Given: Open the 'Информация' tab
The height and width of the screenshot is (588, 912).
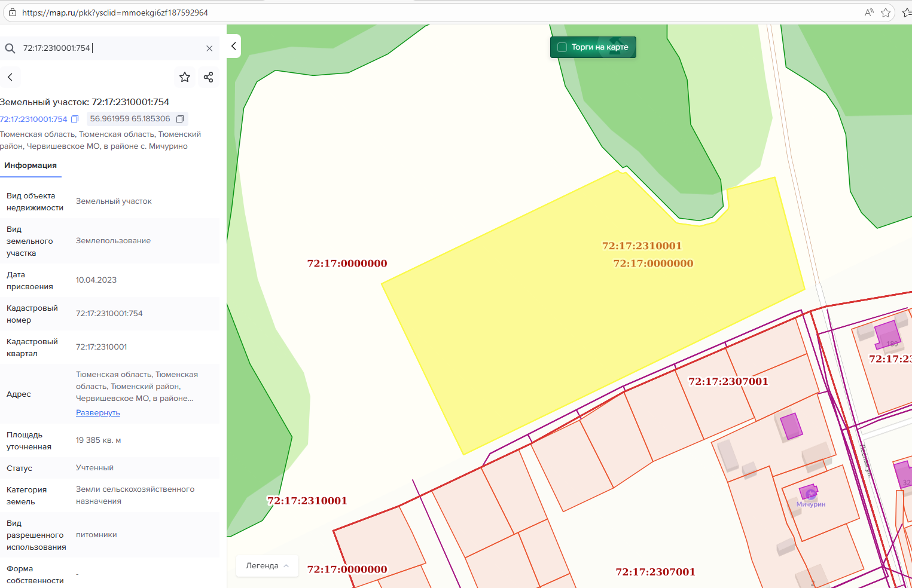Looking at the screenshot, I should coord(30,166).
